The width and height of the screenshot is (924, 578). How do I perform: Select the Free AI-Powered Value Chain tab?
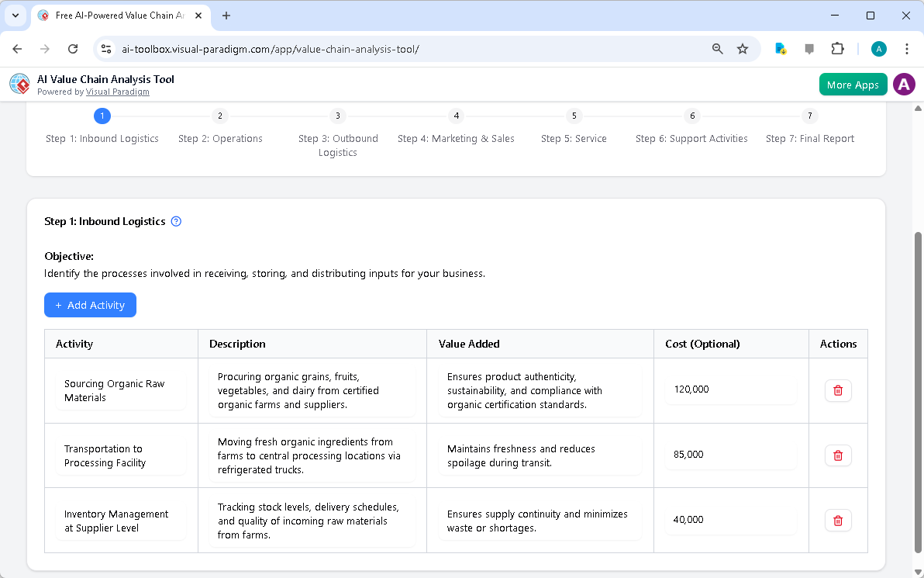(116, 15)
